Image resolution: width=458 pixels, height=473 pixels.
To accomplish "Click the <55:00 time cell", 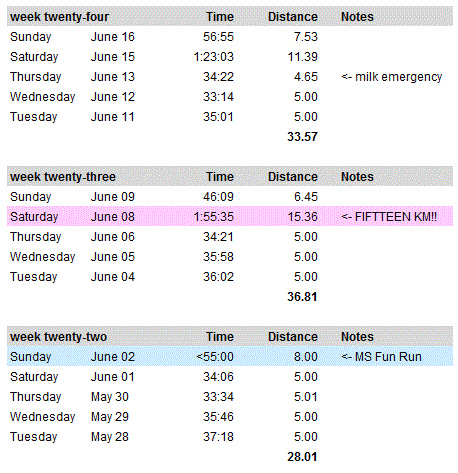I will 215,357.
